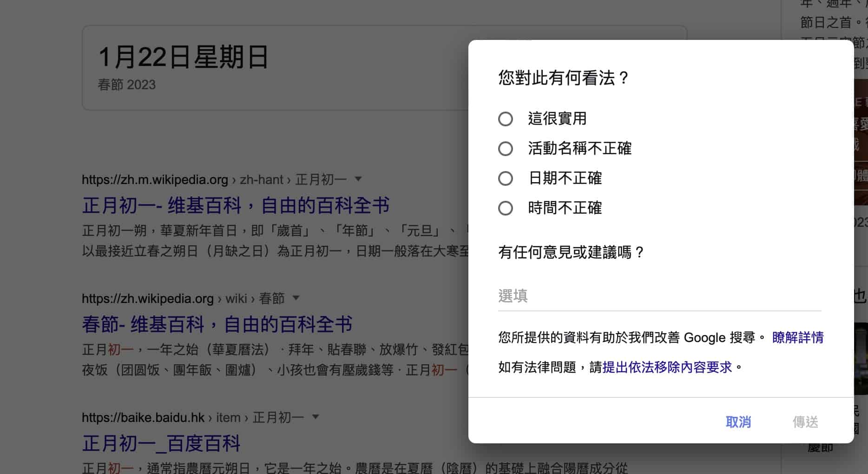Screen dimensions: 868x474
Task: Click the 取消 button
Action: coord(738,422)
